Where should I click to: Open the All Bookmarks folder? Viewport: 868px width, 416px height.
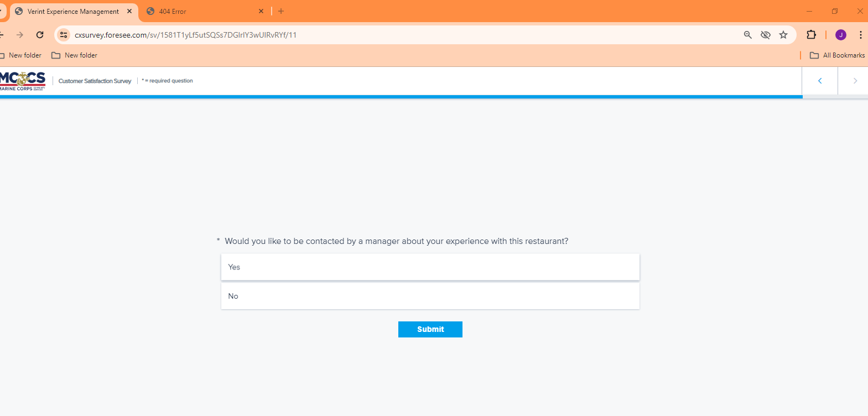(838, 55)
